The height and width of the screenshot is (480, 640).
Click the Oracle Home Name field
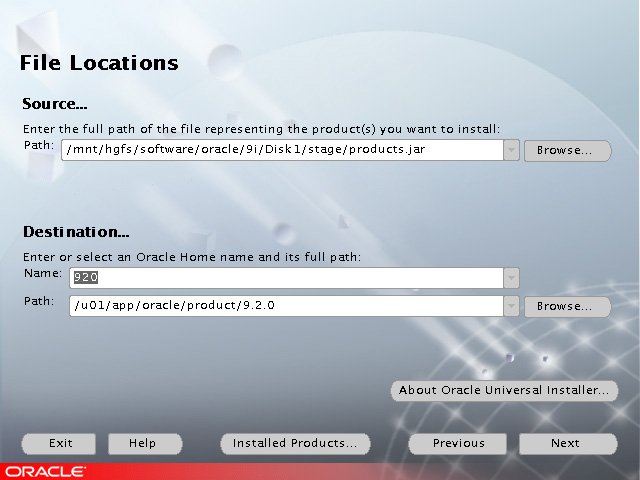(285, 278)
